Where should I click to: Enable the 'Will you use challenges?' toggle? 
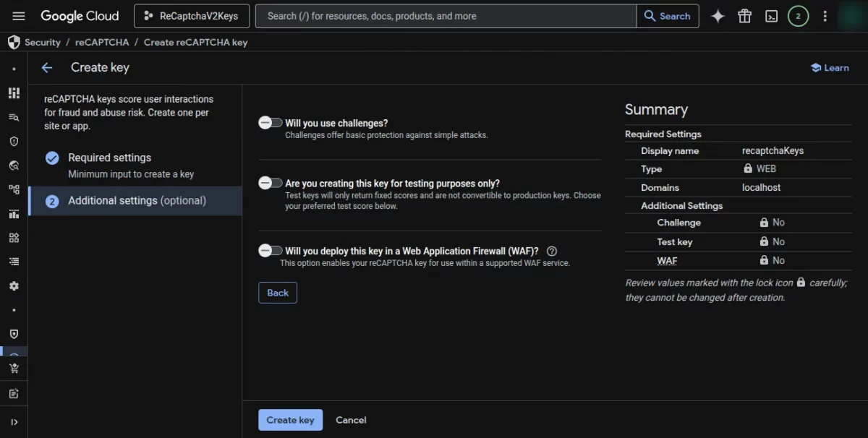pos(271,123)
